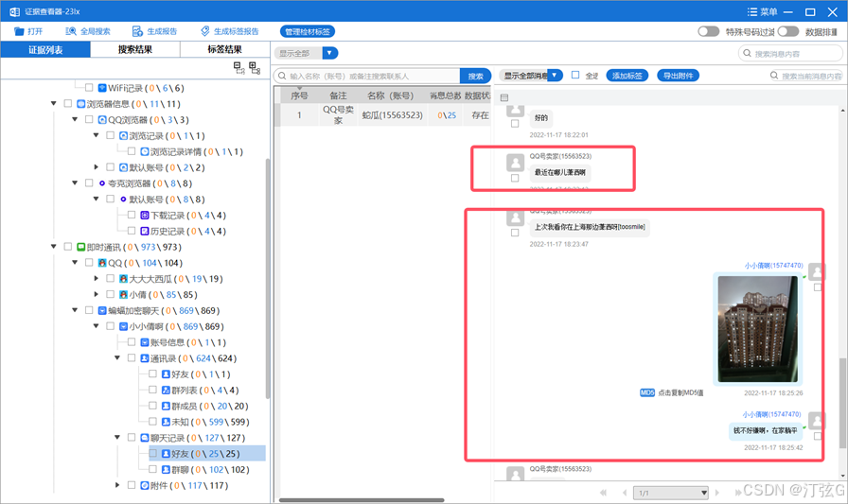This screenshot has height=504, width=848.
Task: Select the 好友 (0\25\25) chat record
Action: (x=207, y=453)
